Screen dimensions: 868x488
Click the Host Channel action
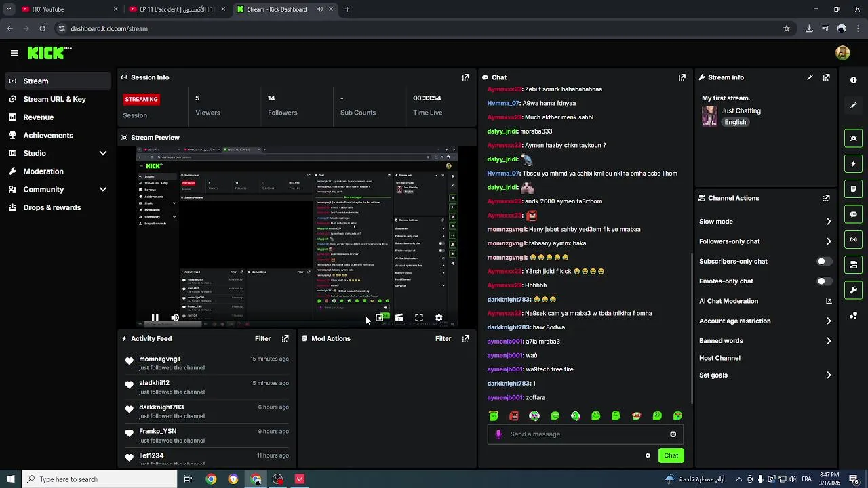[x=719, y=358]
